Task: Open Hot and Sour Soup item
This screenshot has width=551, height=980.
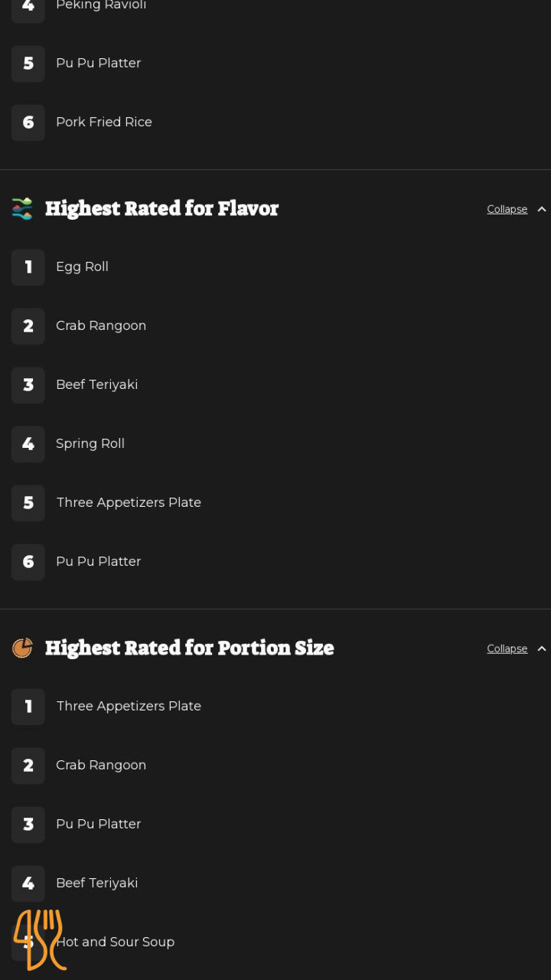Action: 116,942
